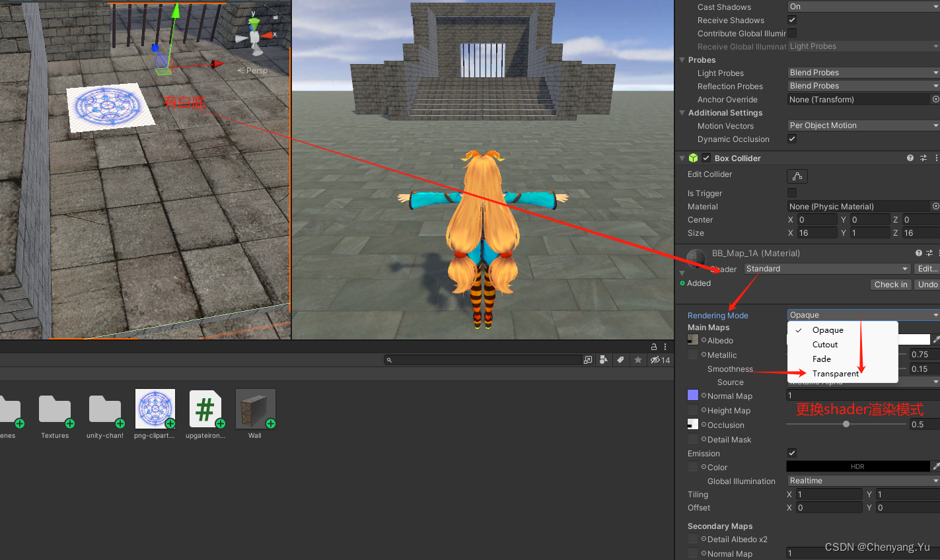940x560 pixels.
Task: Toggle the Project panel lock icon
Action: pos(654,346)
